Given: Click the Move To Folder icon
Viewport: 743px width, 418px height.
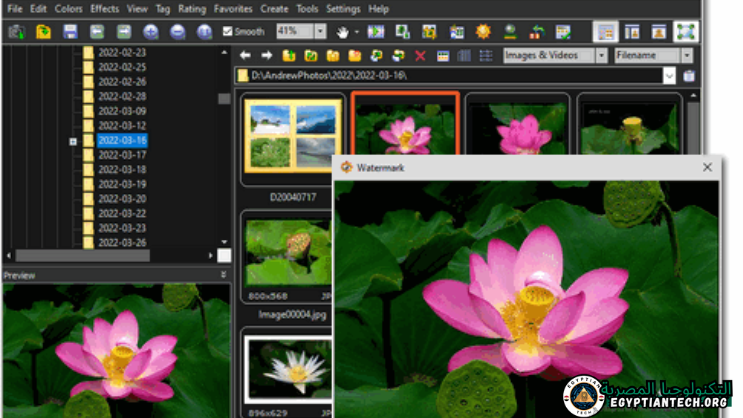Looking at the screenshot, I should tap(399, 55).
